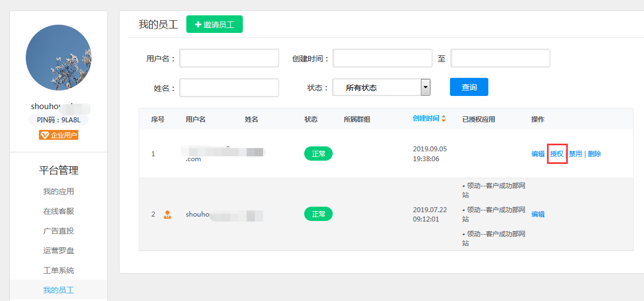This screenshot has height=301, width=644.
Task: Click the creation end time field
Action: pos(500,58)
